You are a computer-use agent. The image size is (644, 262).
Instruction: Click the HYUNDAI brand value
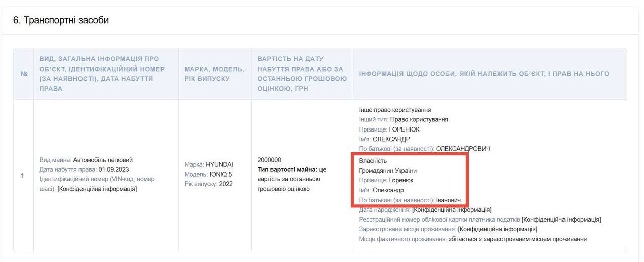(x=219, y=164)
